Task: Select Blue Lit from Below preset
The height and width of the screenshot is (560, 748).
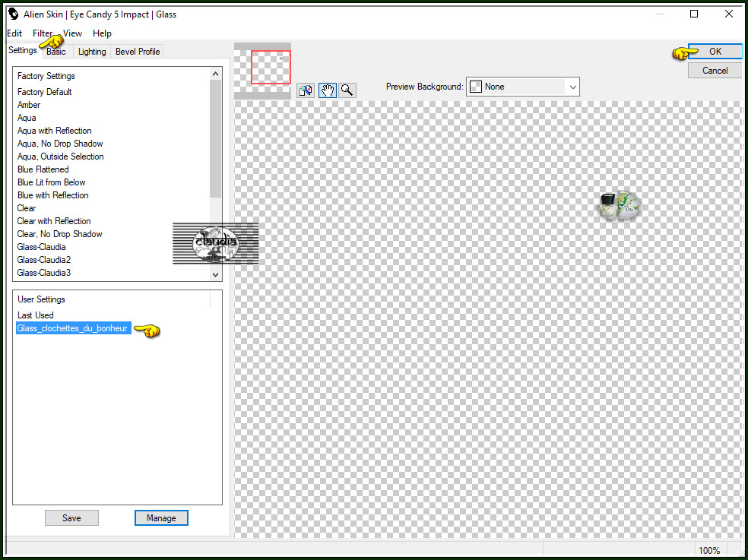Action: click(x=52, y=182)
